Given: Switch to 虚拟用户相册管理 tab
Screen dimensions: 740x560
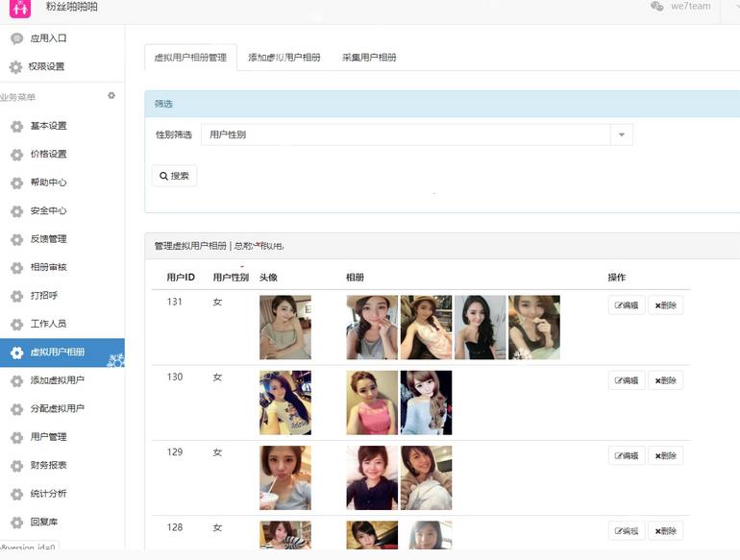Looking at the screenshot, I should pos(190,58).
